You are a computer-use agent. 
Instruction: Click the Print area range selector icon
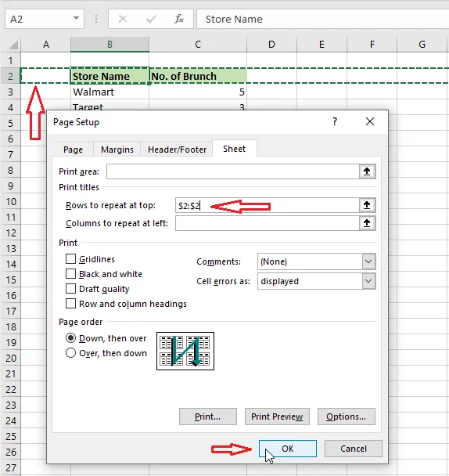tap(367, 171)
